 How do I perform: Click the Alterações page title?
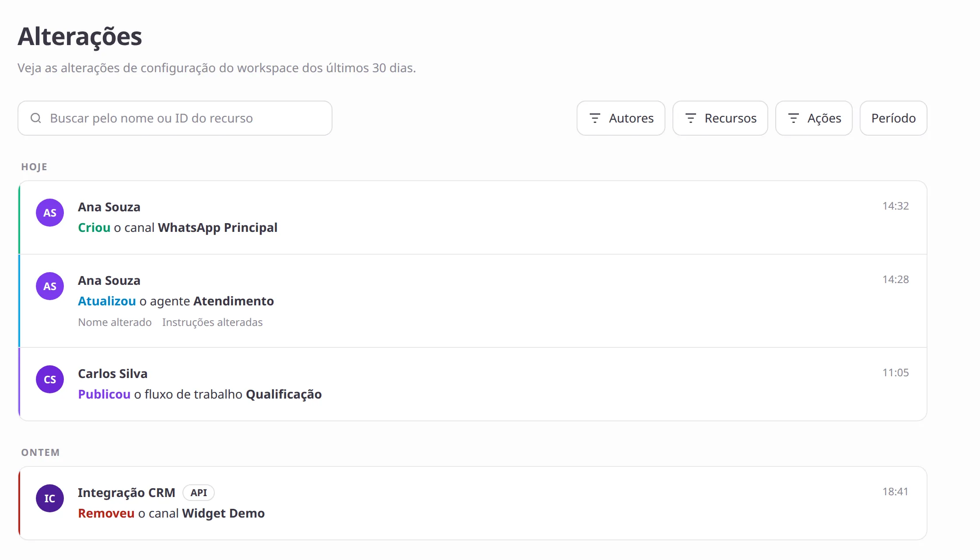coord(80,37)
